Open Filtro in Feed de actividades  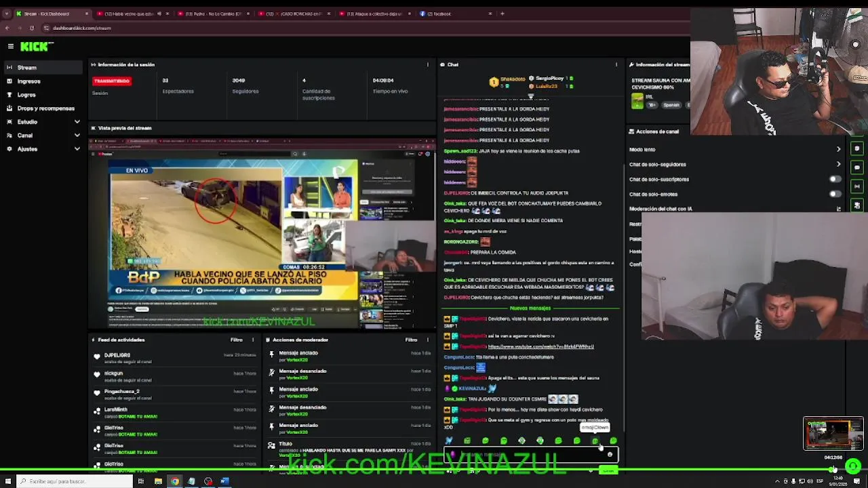[x=236, y=340]
